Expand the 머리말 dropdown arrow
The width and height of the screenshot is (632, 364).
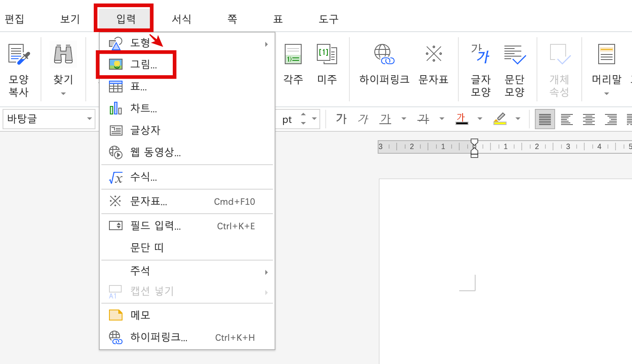(x=607, y=94)
